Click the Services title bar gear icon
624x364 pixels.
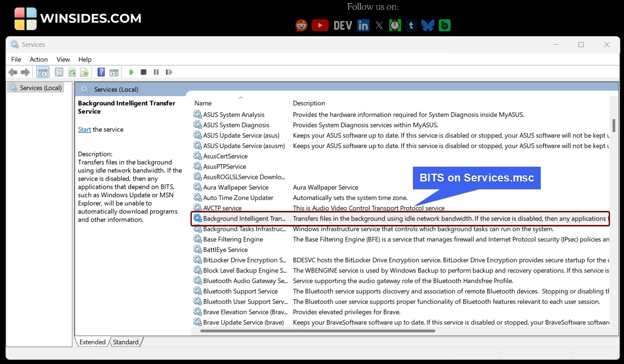click(x=14, y=45)
